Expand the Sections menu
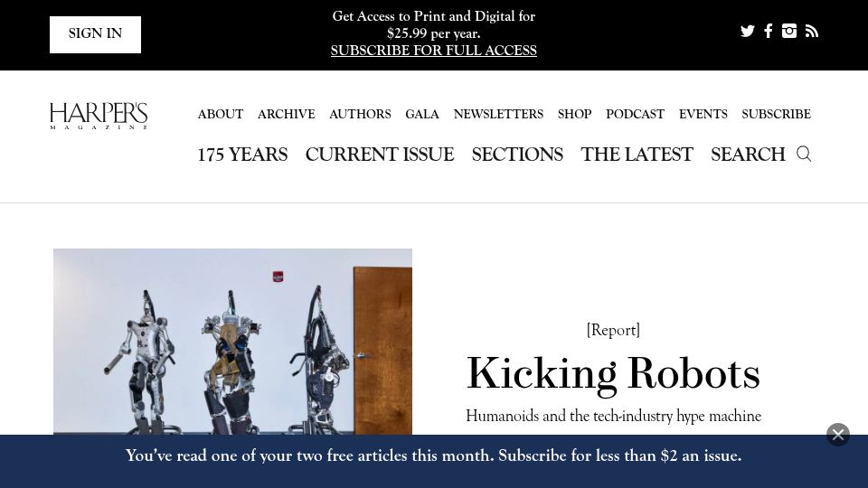 (517, 155)
